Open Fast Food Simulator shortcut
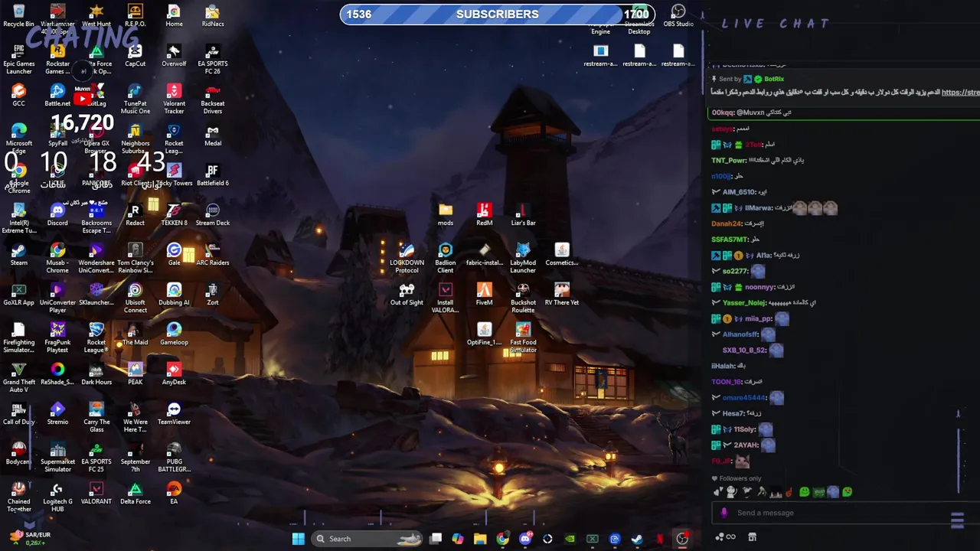The image size is (980, 551). (523, 337)
